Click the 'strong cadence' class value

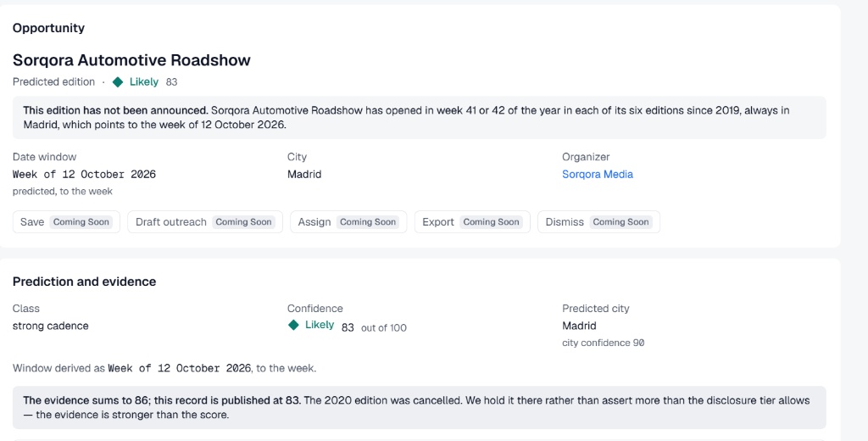tap(50, 326)
